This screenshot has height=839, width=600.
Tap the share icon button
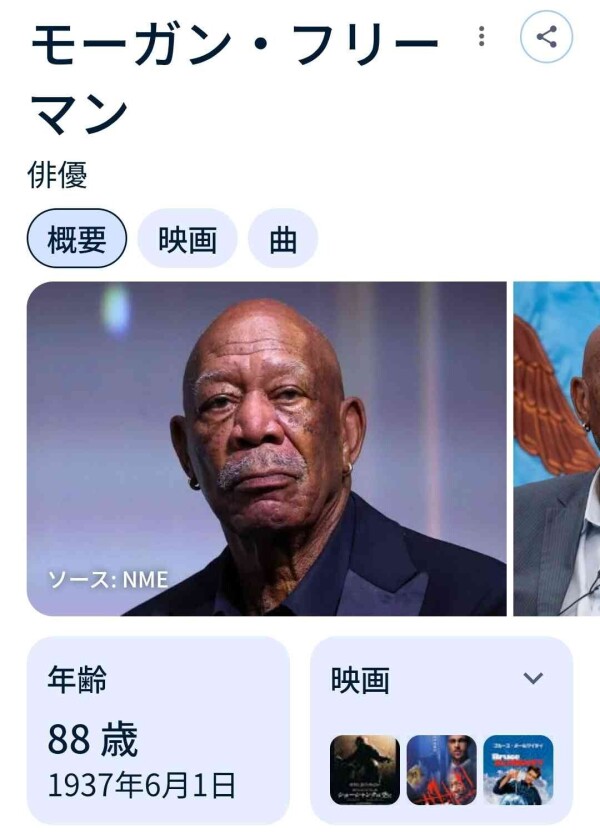[546, 37]
